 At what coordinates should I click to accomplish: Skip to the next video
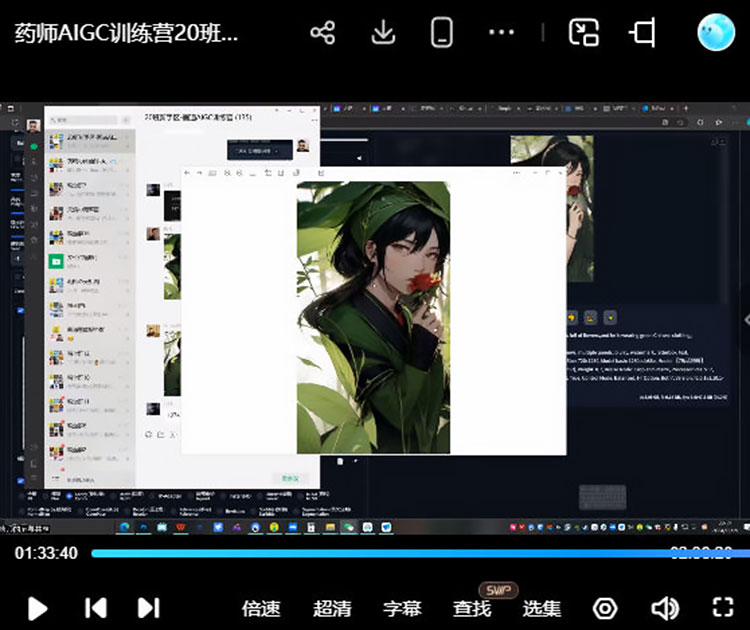[x=148, y=607]
